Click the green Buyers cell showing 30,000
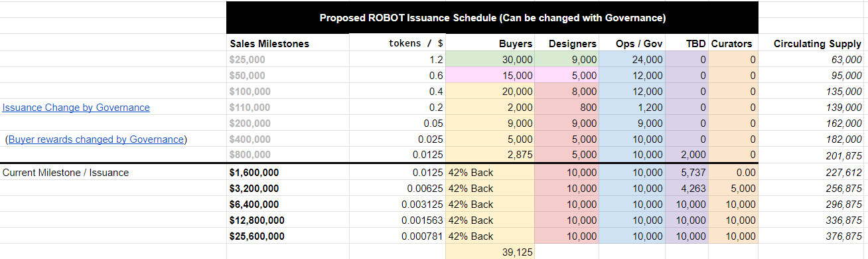The image size is (868, 259). click(490, 60)
